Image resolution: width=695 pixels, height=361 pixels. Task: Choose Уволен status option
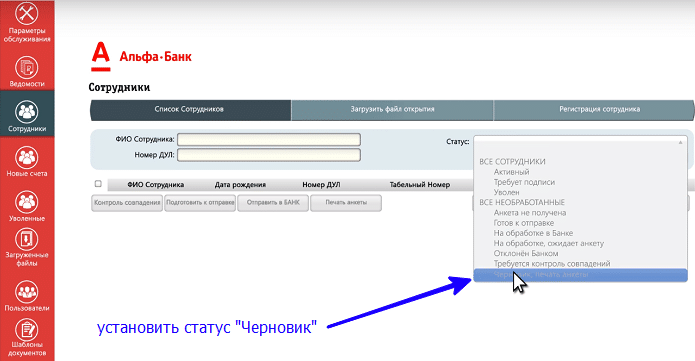click(x=506, y=192)
